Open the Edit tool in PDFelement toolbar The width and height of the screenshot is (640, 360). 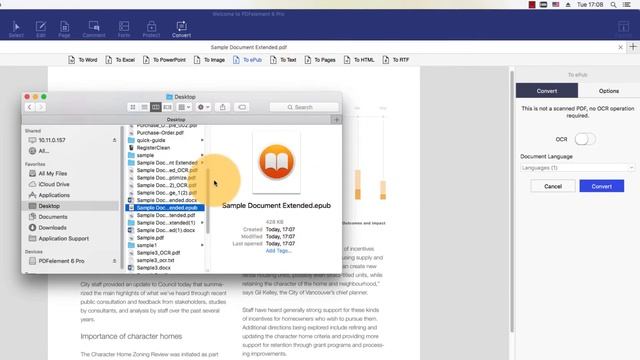coord(41,29)
